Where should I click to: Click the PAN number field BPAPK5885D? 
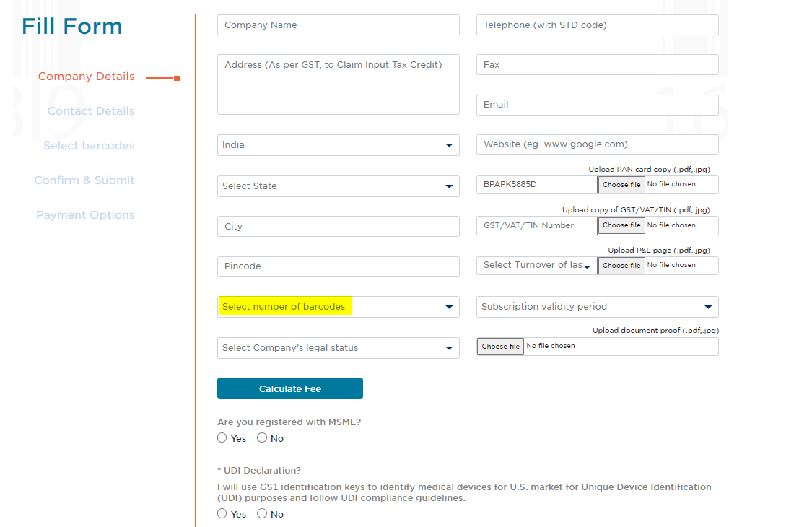536,185
